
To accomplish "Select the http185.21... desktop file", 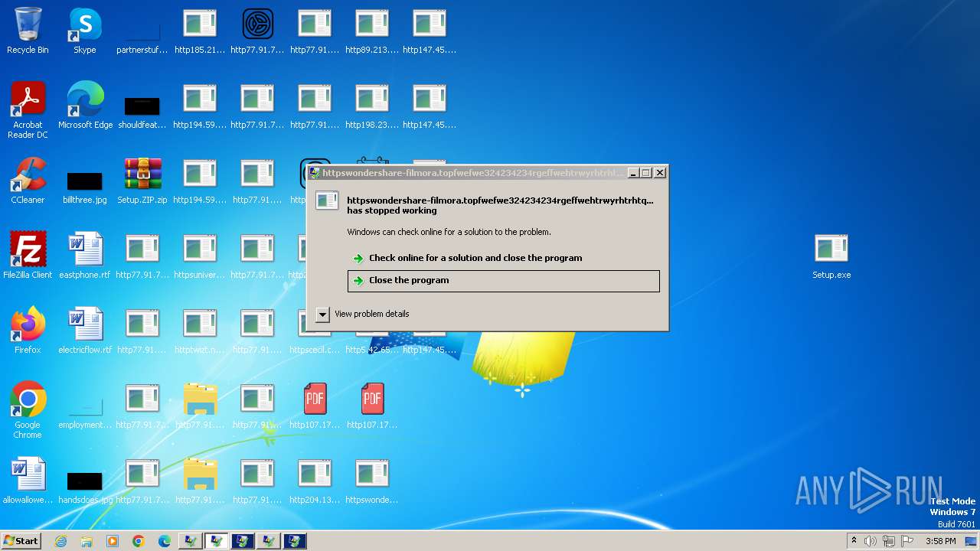I will pyautogui.click(x=200, y=31).
